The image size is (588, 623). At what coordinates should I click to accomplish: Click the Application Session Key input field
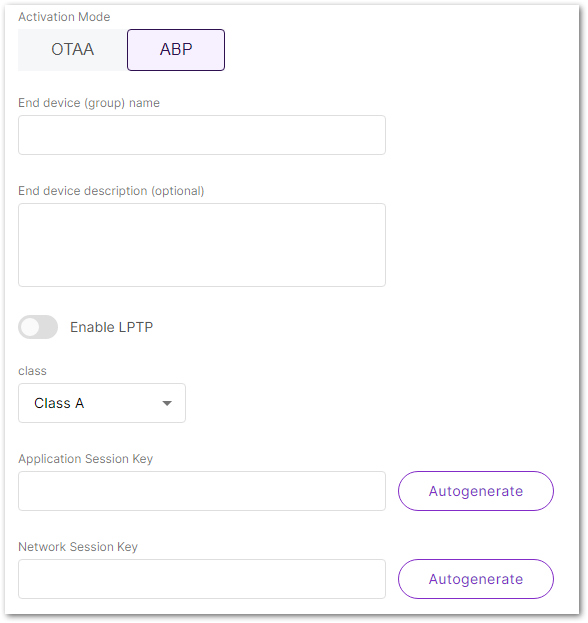(x=202, y=491)
